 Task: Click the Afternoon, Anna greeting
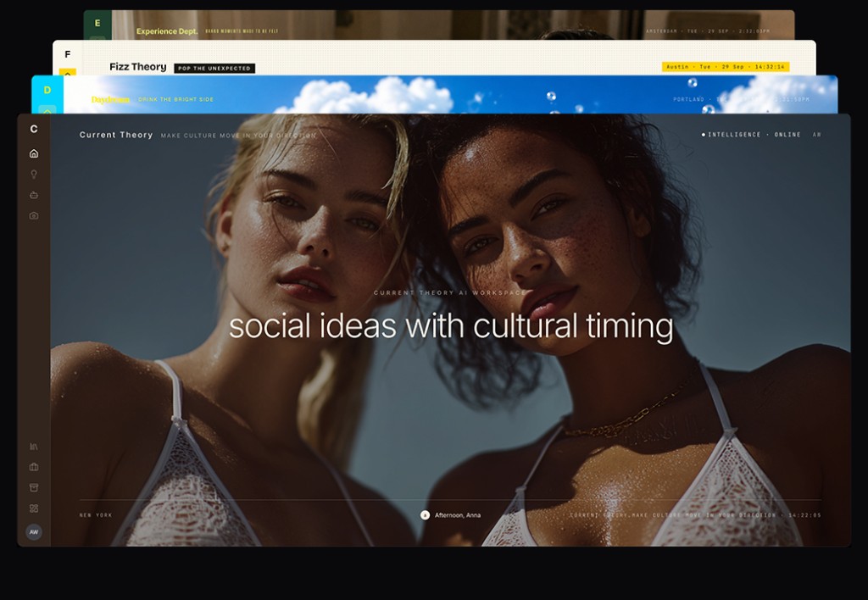click(457, 515)
